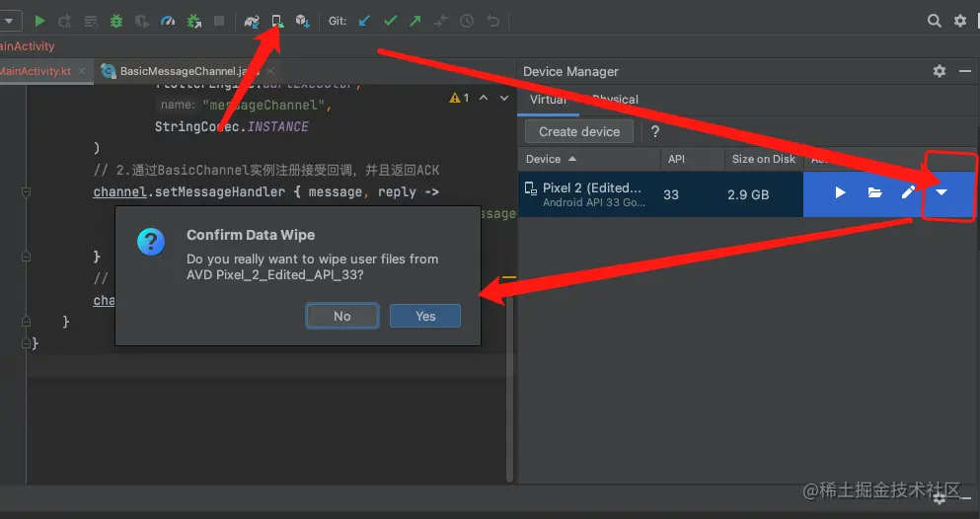Select the Pixel 2 (Edited...) device row
The height and width of the screenshot is (519, 980).
pyautogui.click(x=746, y=194)
